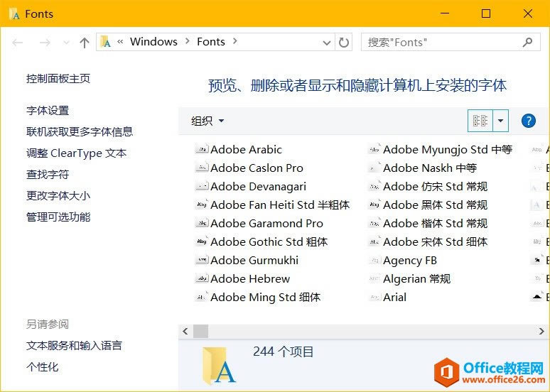Maximize the Fonts window

486,13
